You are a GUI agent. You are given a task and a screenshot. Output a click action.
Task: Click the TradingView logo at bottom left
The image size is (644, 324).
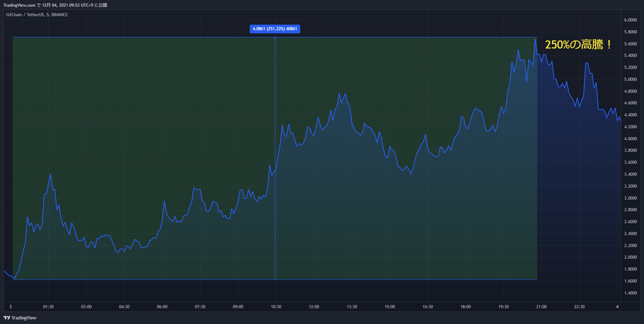[x=20, y=318]
